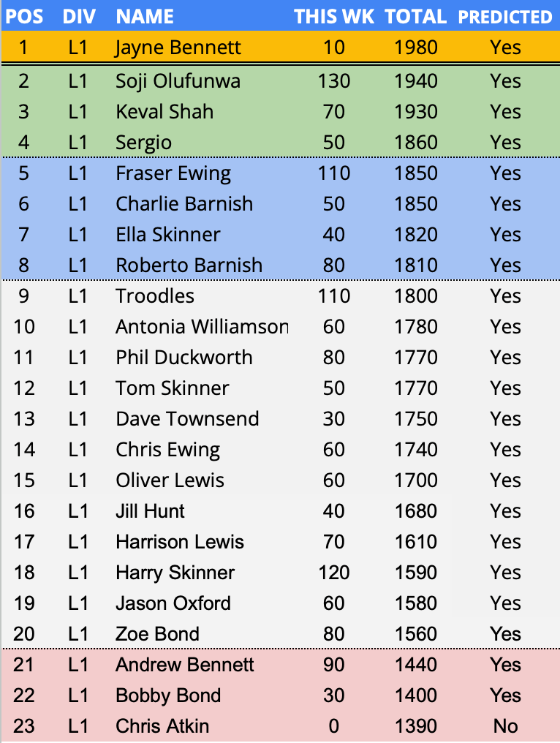This screenshot has height=743, width=560.
Task: Click the PREDICTED column header
Action: pyautogui.click(x=505, y=16)
